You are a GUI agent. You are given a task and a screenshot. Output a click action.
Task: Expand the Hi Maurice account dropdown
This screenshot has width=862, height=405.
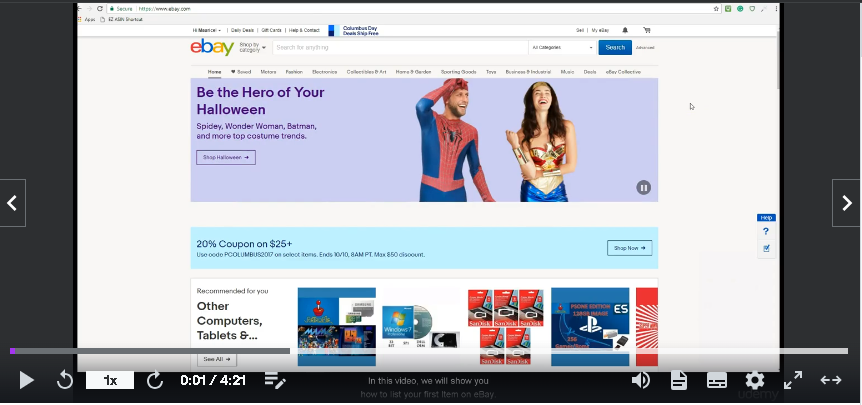207,30
